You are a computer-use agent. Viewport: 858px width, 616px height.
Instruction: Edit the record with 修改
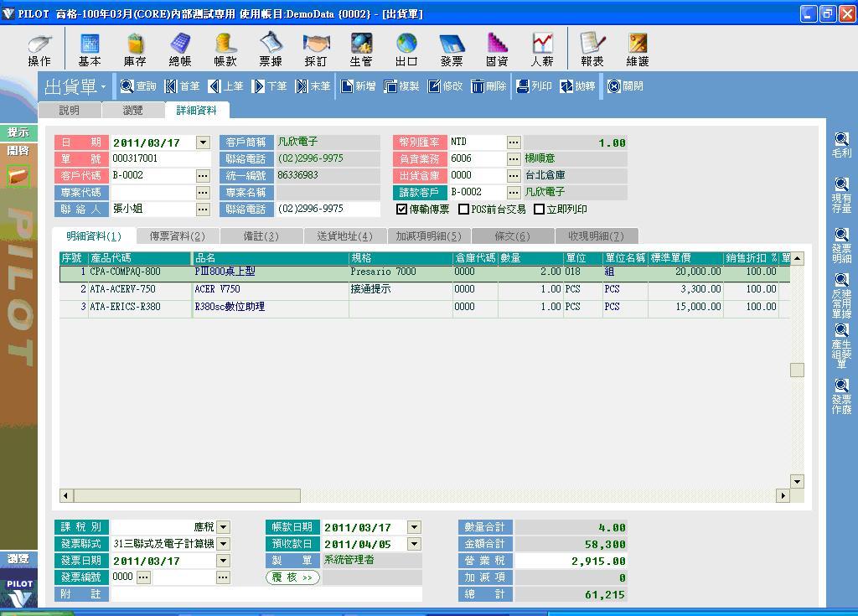coord(446,86)
